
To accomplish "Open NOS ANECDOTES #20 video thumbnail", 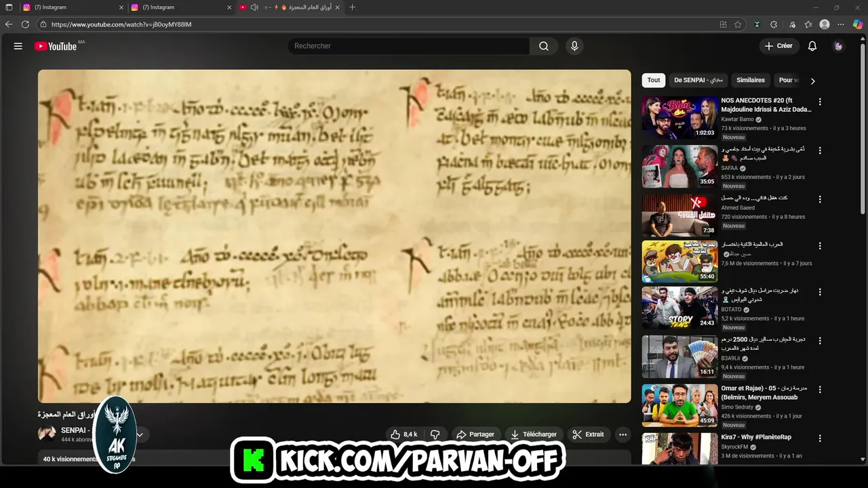I will (679, 117).
